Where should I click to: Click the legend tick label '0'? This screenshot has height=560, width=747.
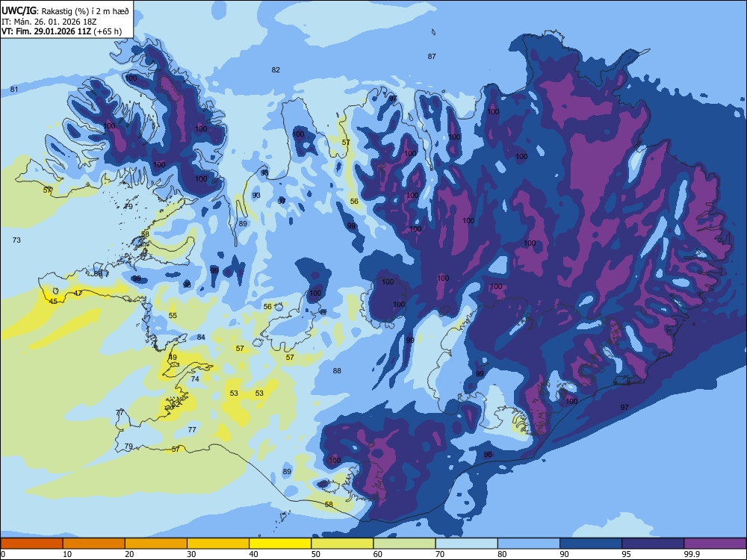pos(3,554)
